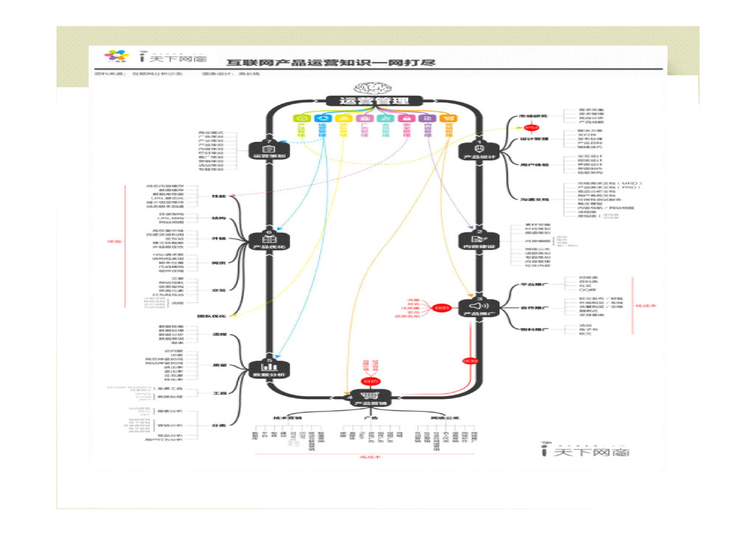
Task: Click the teal chart tile under 运营管理
Action: click(x=385, y=117)
